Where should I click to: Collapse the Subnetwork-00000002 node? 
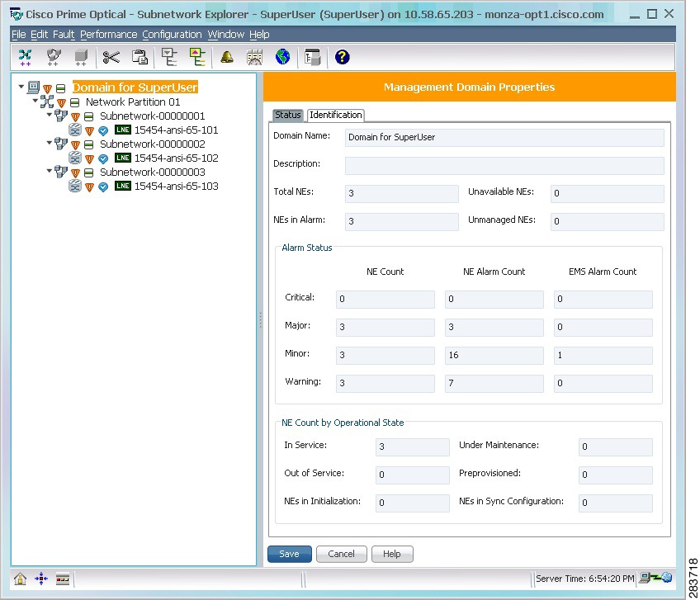50,143
